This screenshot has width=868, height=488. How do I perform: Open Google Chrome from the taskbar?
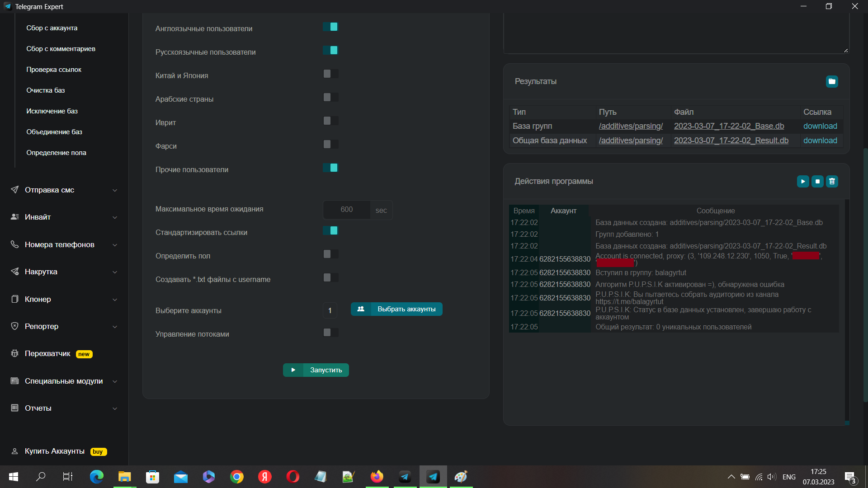[x=236, y=477]
